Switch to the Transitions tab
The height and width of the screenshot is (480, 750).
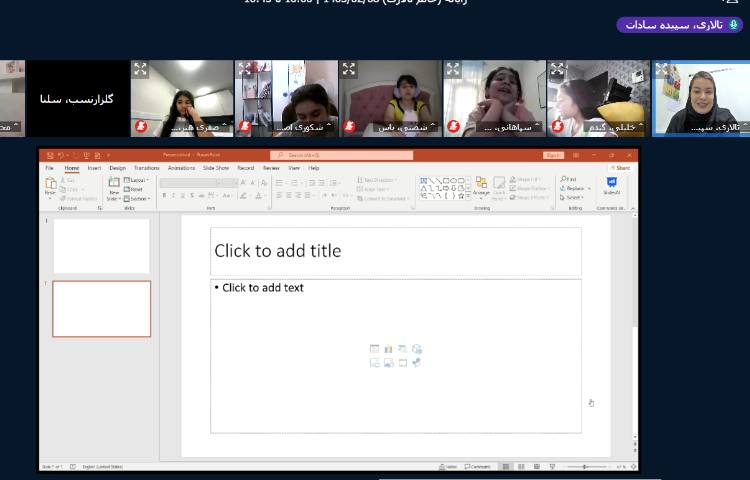(x=147, y=168)
